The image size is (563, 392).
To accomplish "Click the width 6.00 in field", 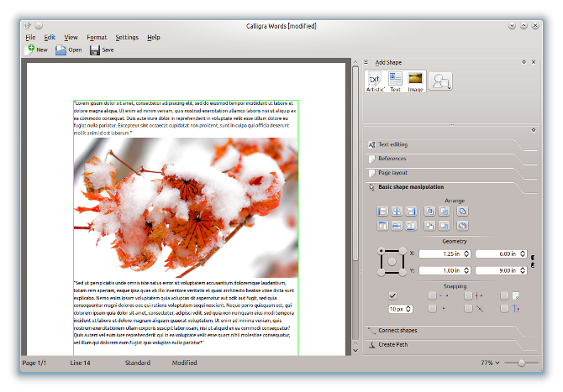I will (x=501, y=253).
